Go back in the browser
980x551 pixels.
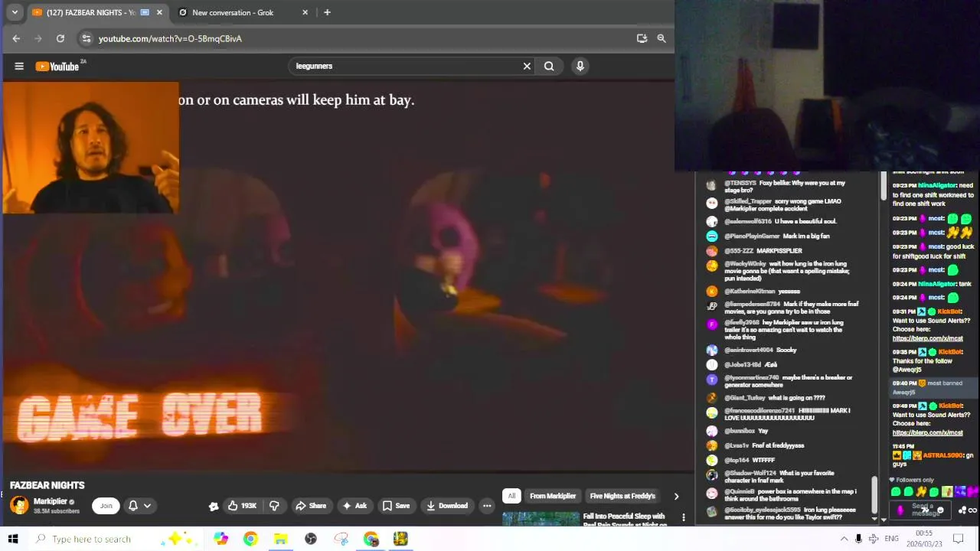(16, 38)
